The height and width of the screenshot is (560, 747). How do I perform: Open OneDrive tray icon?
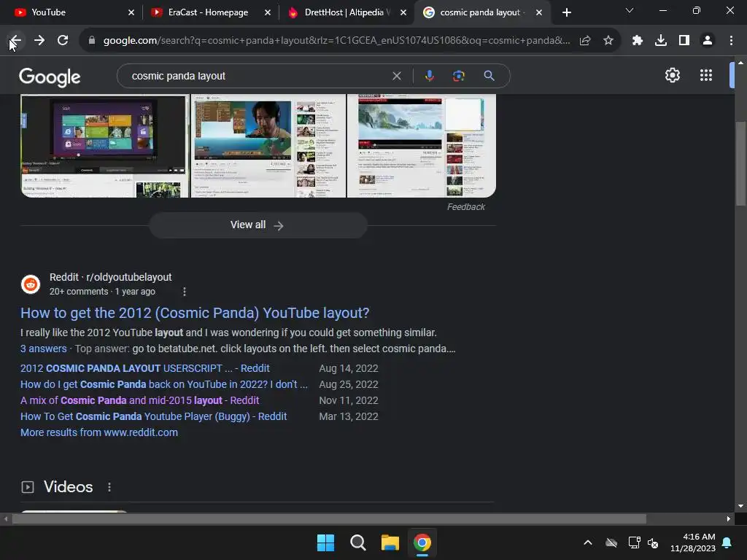coord(611,542)
